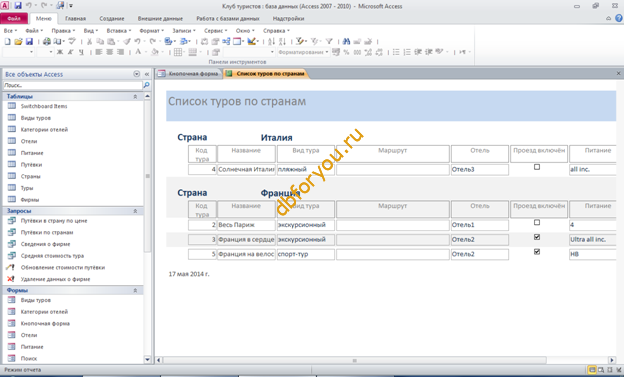The height and width of the screenshot is (377, 624).
Task: Click the Sort ascending icon
Action: click(x=271, y=41)
